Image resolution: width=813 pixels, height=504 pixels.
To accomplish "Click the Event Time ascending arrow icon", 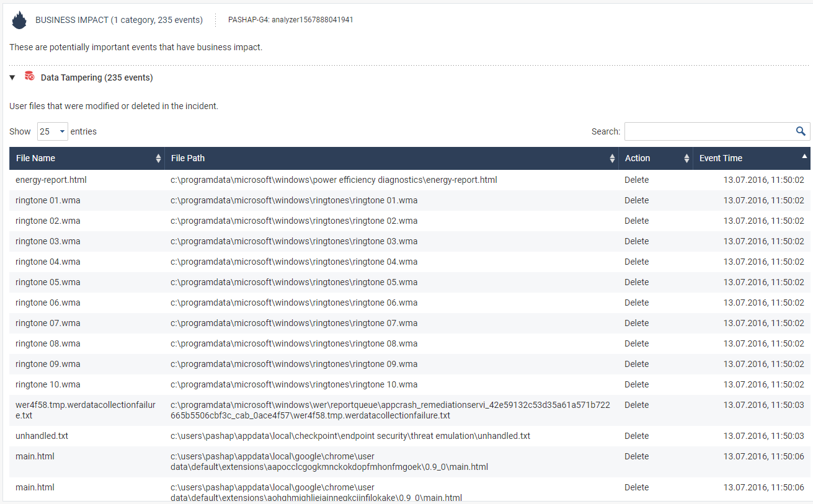I will tap(804, 156).
